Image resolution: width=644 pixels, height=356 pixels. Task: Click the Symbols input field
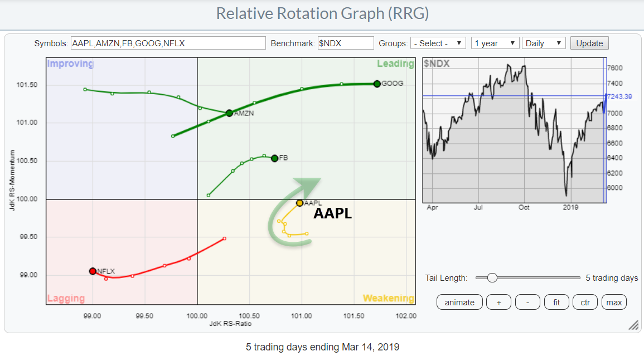pyautogui.click(x=168, y=43)
